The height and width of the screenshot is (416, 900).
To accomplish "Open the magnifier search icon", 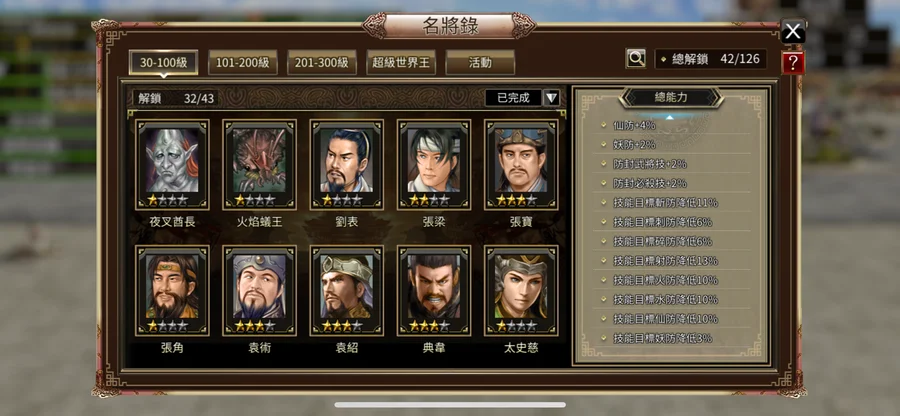I will pyautogui.click(x=635, y=59).
